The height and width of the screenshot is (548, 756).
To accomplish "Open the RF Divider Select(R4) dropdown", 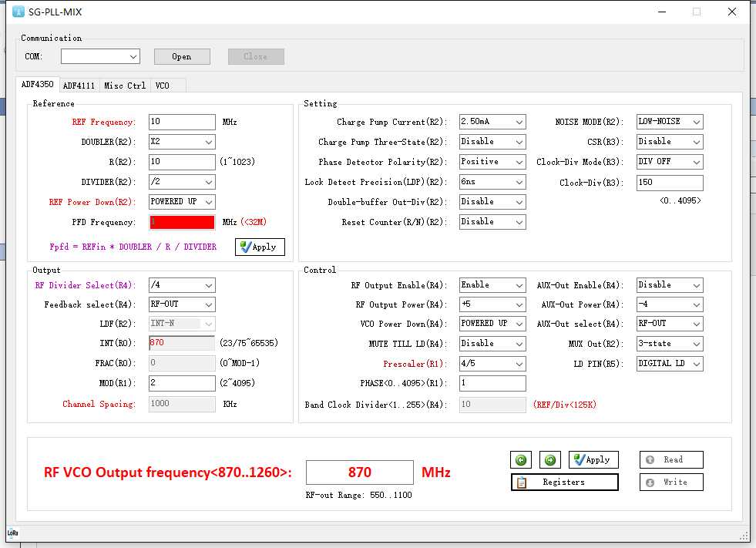I will coord(182,285).
